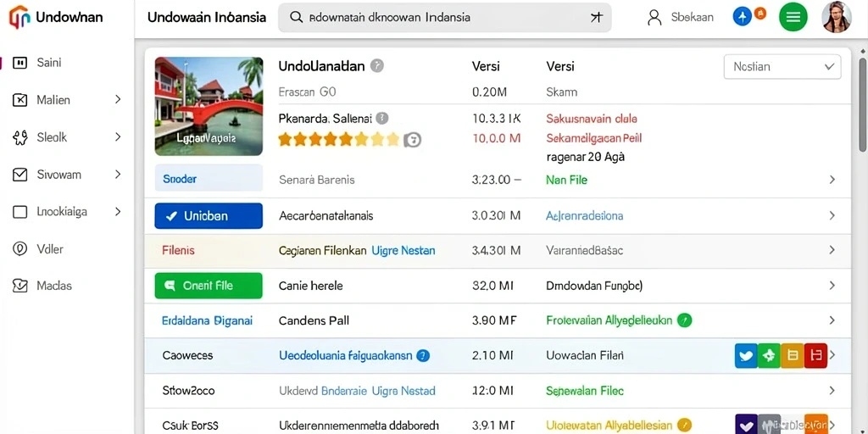Click the green Onerit File button
868x434 pixels.
pyautogui.click(x=209, y=286)
